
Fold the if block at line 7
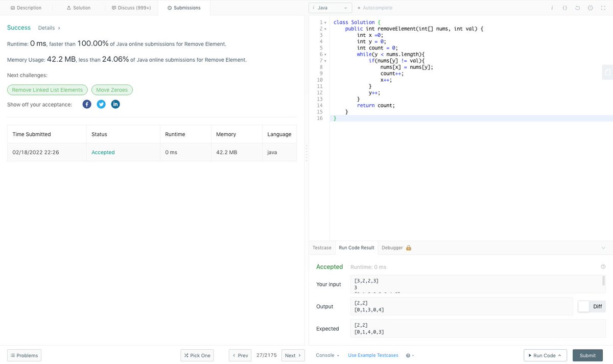coord(325,61)
